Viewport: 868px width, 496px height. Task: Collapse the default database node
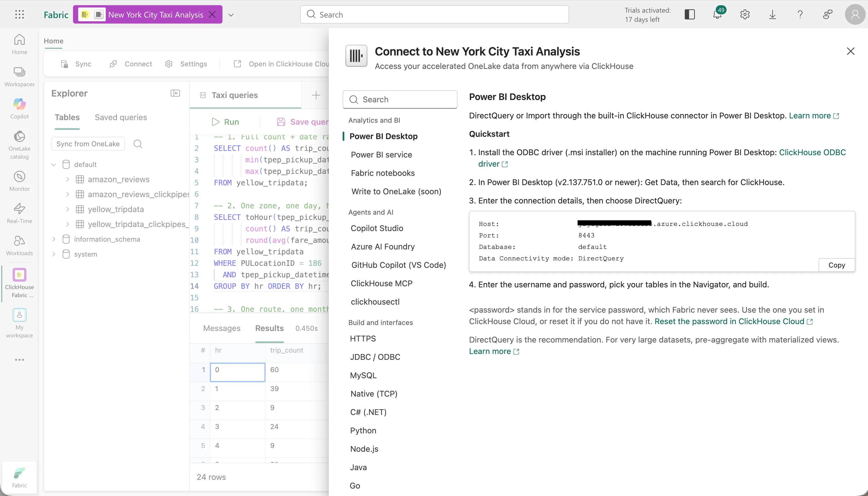point(53,165)
